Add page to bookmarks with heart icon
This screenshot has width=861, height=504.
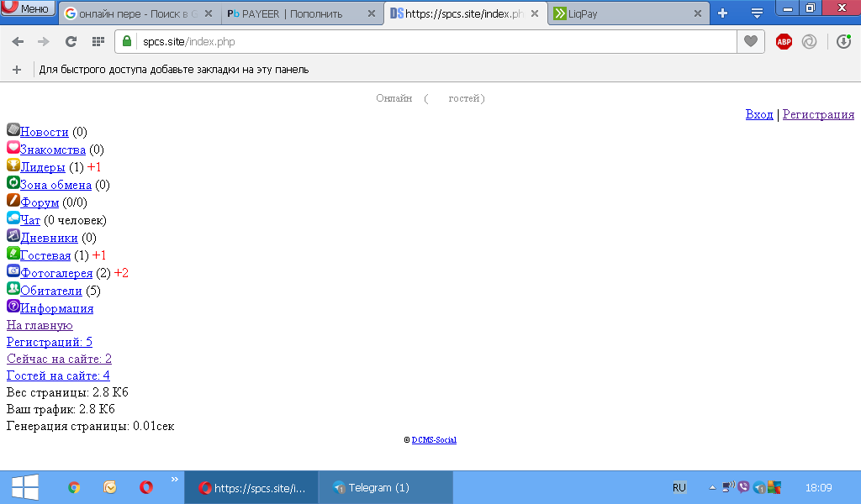(749, 42)
